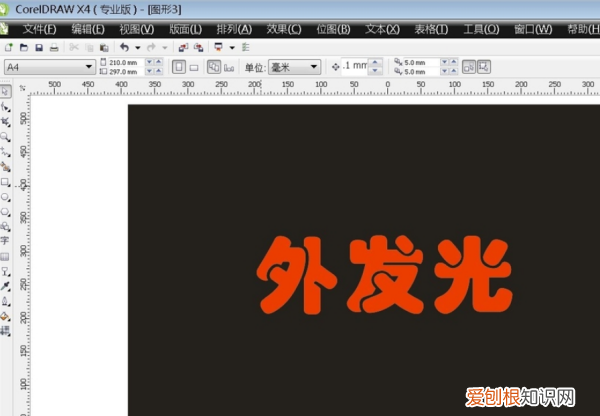This screenshot has width=600, height=416.
Task: Open the 效果(C) menu
Action: click(x=284, y=29)
